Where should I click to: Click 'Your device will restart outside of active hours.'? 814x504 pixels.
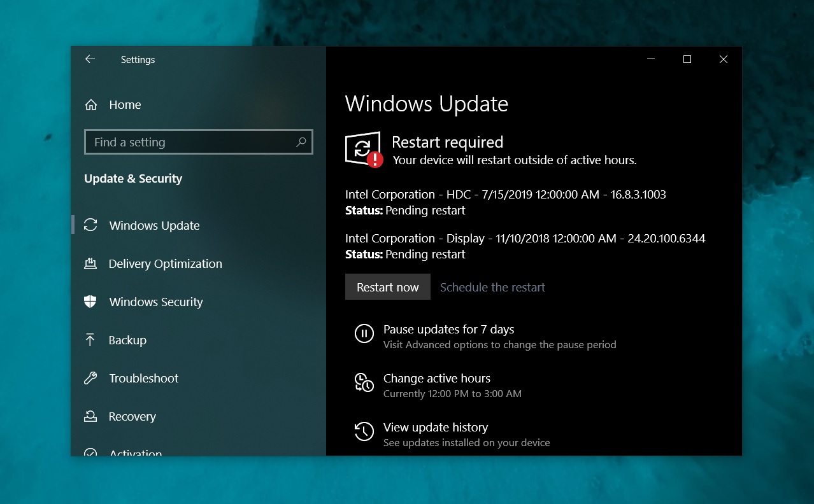(515, 160)
